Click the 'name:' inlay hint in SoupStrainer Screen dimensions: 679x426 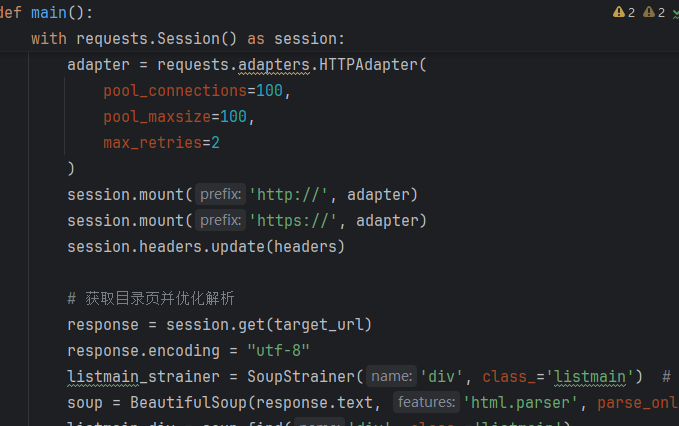pos(391,376)
